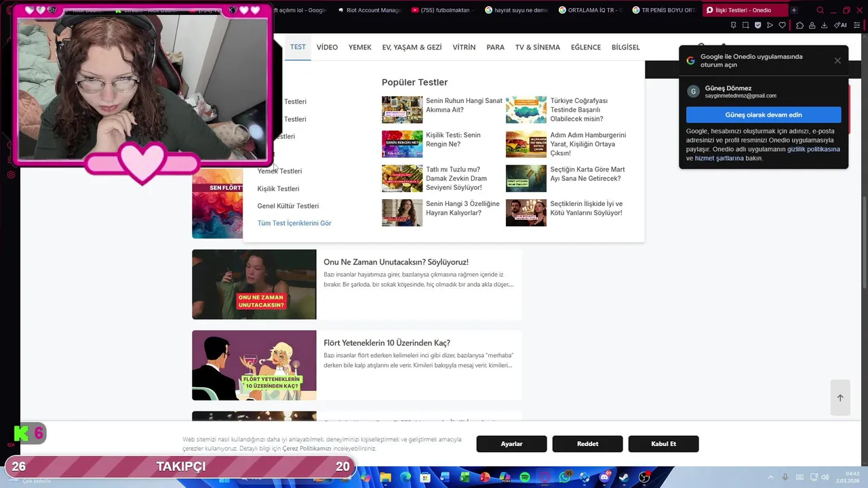Open Genel Kültür Testleri category
This screenshot has width=868, height=488.
(288, 206)
